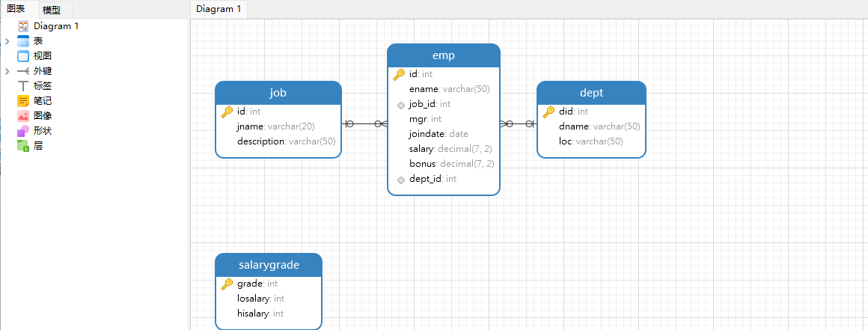Select the Diagram 1 canvas tab

(x=218, y=9)
